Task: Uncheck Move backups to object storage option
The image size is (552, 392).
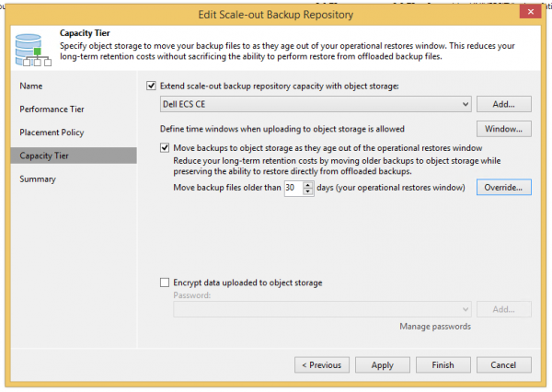Action: pyautogui.click(x=166, y=147)
